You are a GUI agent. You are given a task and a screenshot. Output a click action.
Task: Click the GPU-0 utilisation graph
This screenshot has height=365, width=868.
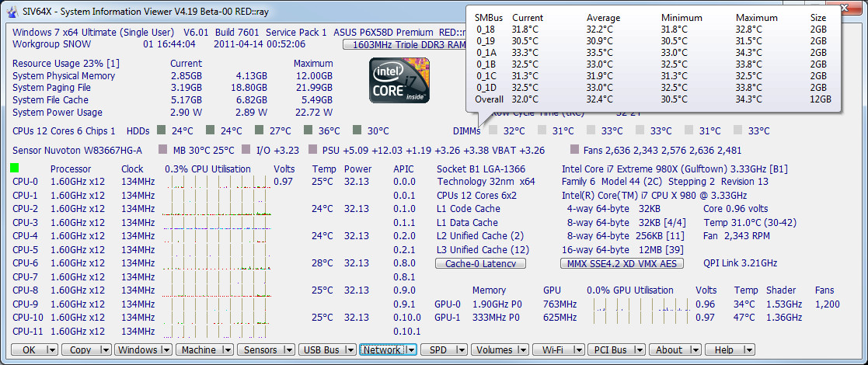click(640, 304)
